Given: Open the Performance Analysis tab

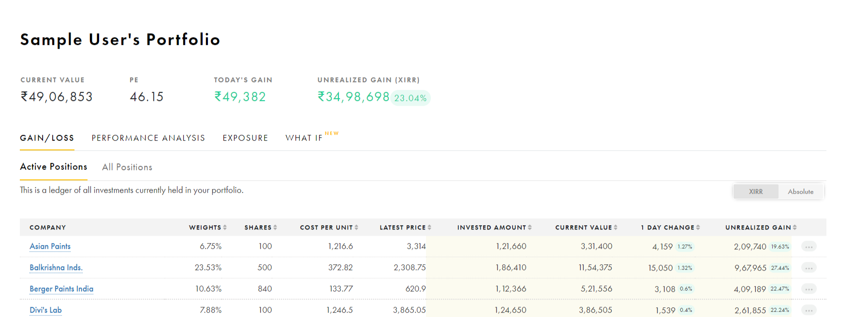Looking at the screenshot, I should click(148, 138).
